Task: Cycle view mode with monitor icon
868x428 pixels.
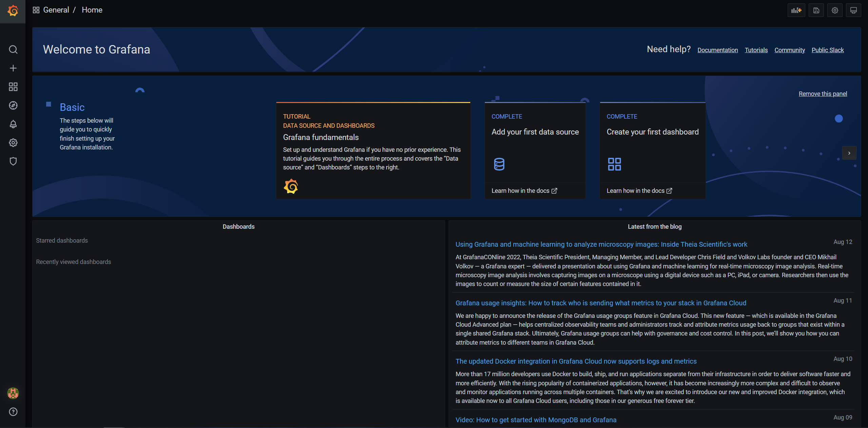Action: [x=853, y=10]
